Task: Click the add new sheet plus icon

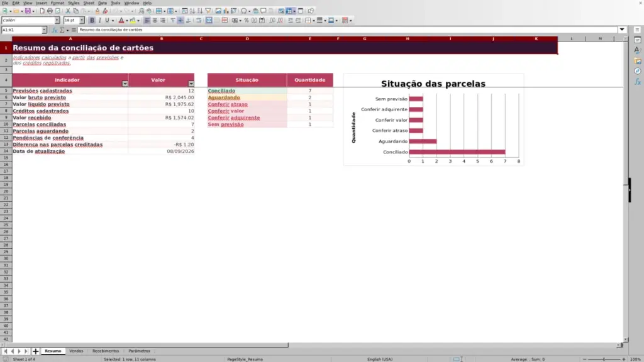Action: click(x=35, y=351)
